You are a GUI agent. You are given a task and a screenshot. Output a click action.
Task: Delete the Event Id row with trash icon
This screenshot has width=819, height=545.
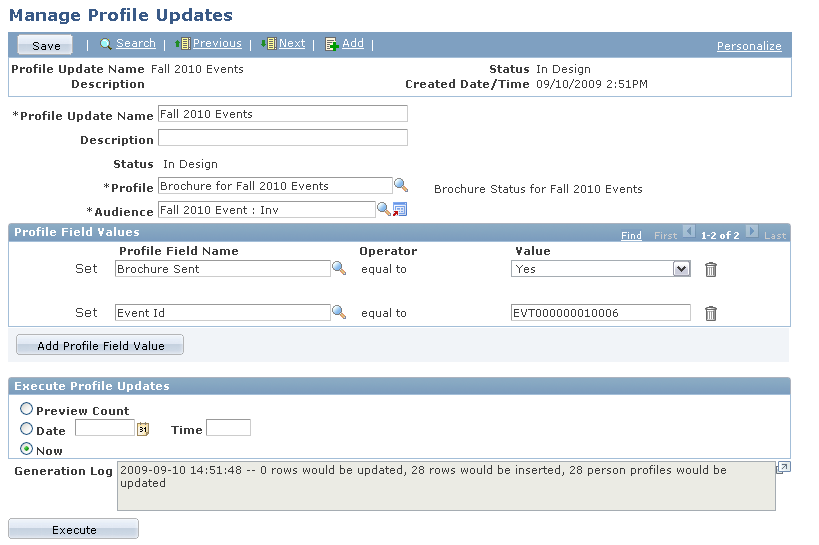(710, 313)
